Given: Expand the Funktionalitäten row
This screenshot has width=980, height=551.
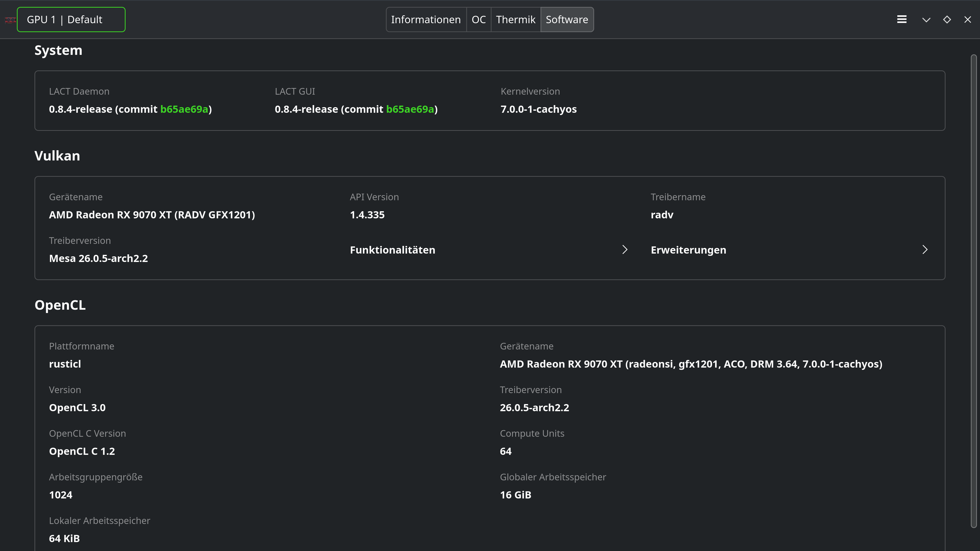Looking at the screenshot, I should point(489,250).
